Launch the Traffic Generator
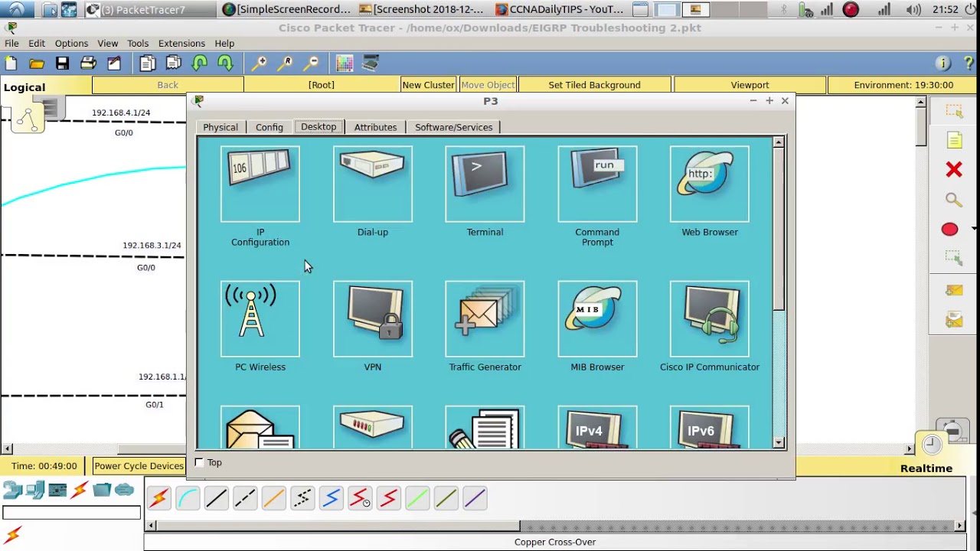Image resolution: width=980 pixels, height=551 pixels. click(485, 318)
